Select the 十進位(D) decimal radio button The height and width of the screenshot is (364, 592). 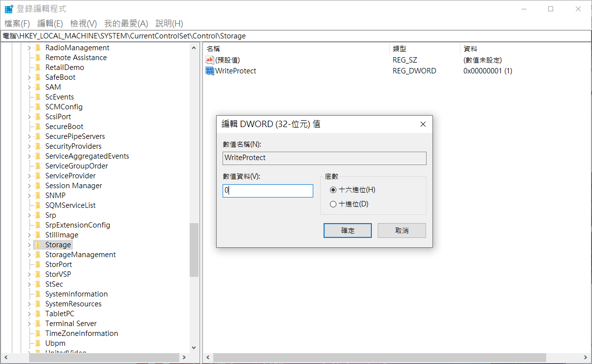333,204
